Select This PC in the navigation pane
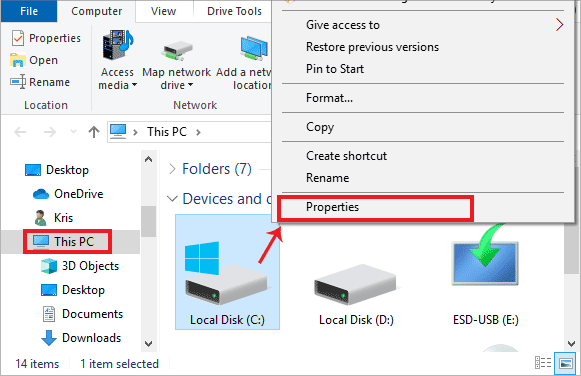Screen dimensions: 581x376 point(67,242)
